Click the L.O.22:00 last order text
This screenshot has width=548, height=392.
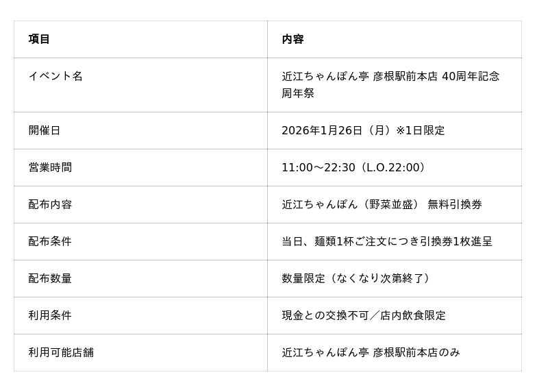[392, 167]
